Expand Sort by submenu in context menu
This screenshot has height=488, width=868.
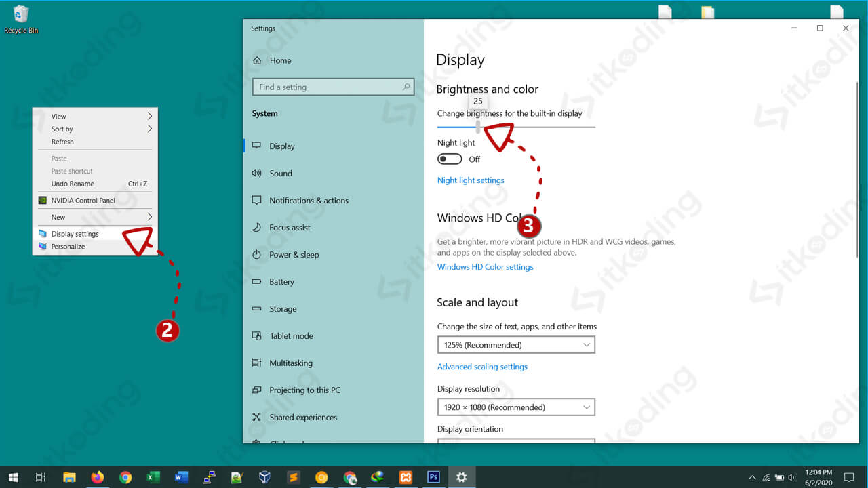coord(95,129)
